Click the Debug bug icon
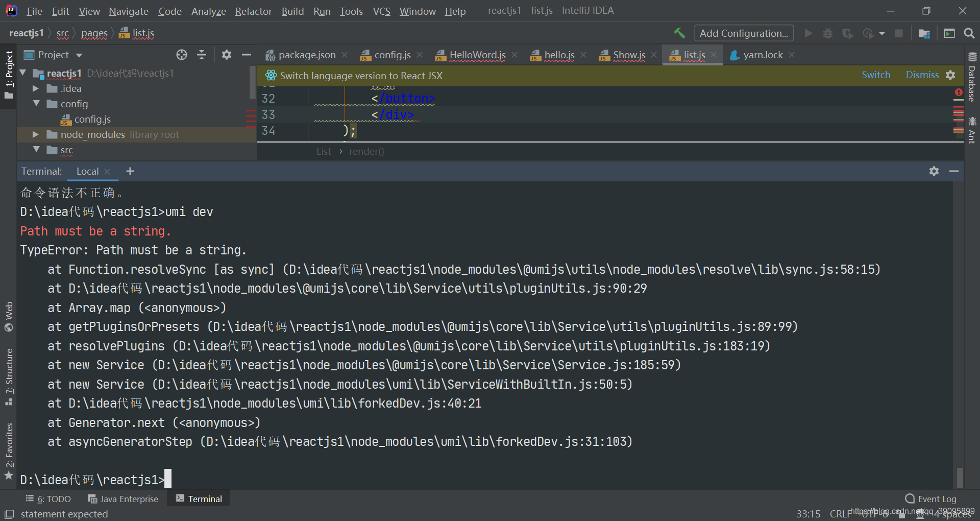The height and width of the screenshot is (521, 980). click(828, 33)
